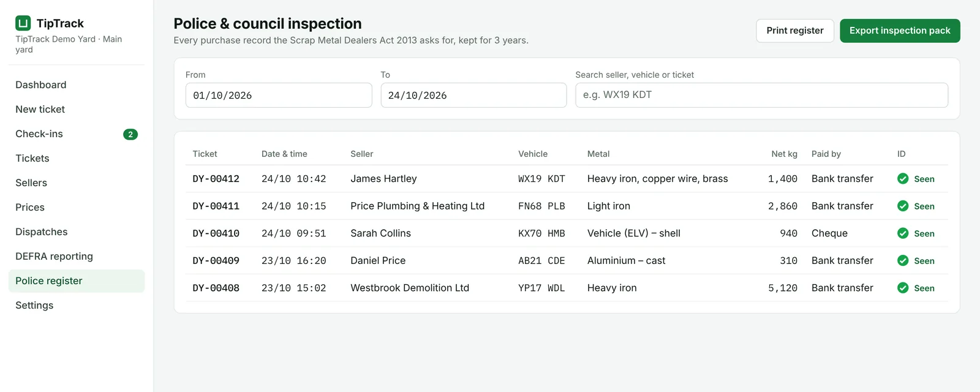Click the Metal column header
980x392 pixels.
[x=598, y=154]
